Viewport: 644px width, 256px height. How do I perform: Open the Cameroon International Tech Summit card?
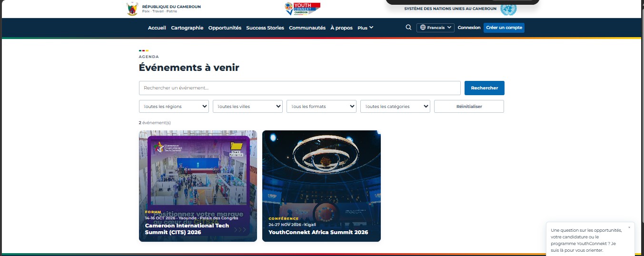(x=198, y=186)
